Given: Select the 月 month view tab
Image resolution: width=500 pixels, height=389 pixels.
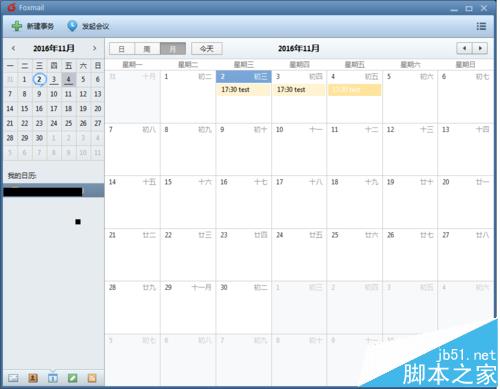Looking at the screenshot, I should (173, 49).
